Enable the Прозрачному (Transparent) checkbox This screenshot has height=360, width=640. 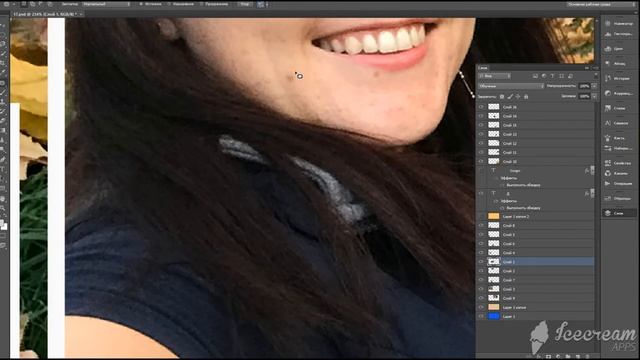[x=214, y=4]
